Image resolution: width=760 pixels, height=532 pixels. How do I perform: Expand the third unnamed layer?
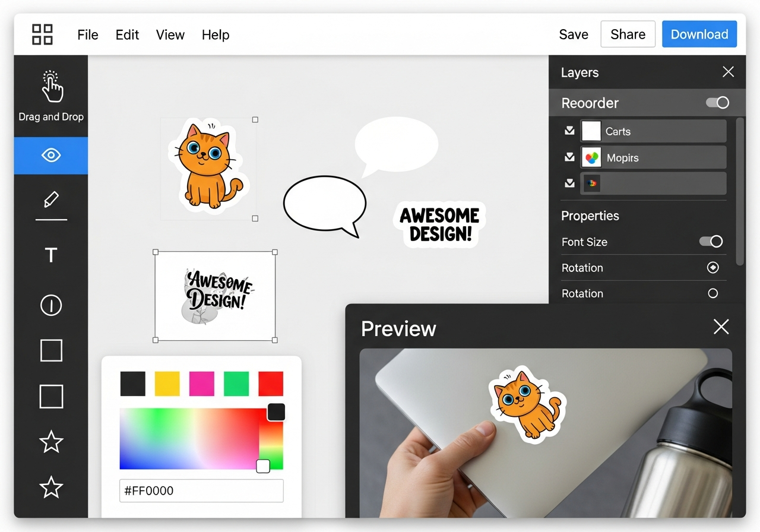569,183
